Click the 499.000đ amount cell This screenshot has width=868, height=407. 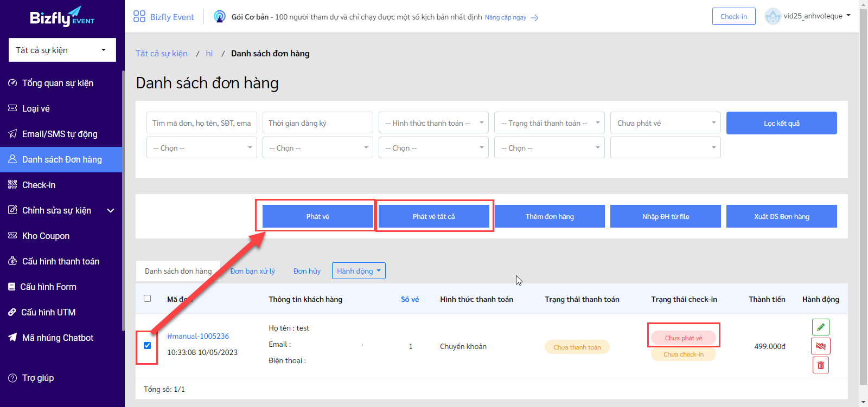(770, 346)
